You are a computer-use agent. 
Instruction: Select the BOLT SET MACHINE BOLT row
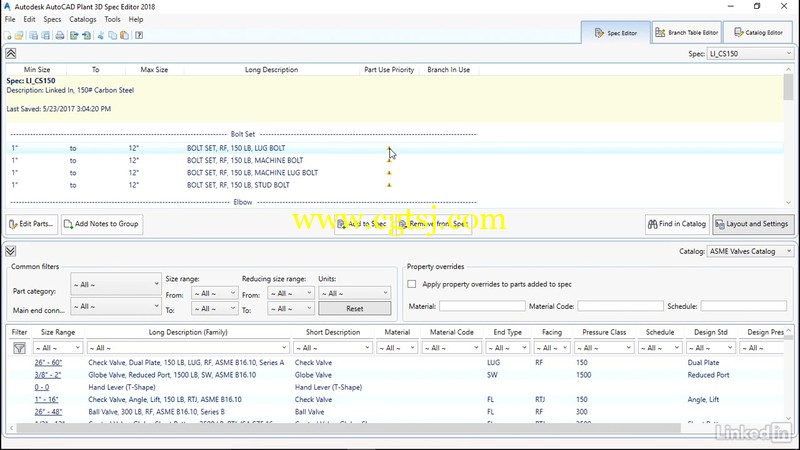[394, 160]
